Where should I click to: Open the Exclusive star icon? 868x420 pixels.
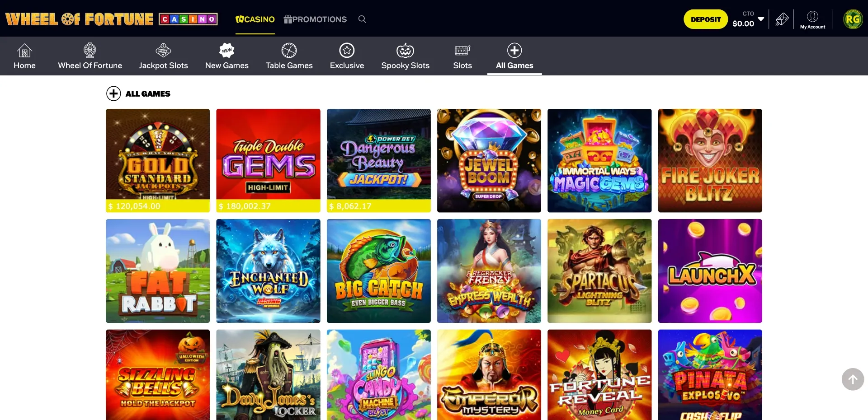pos(347,51)
